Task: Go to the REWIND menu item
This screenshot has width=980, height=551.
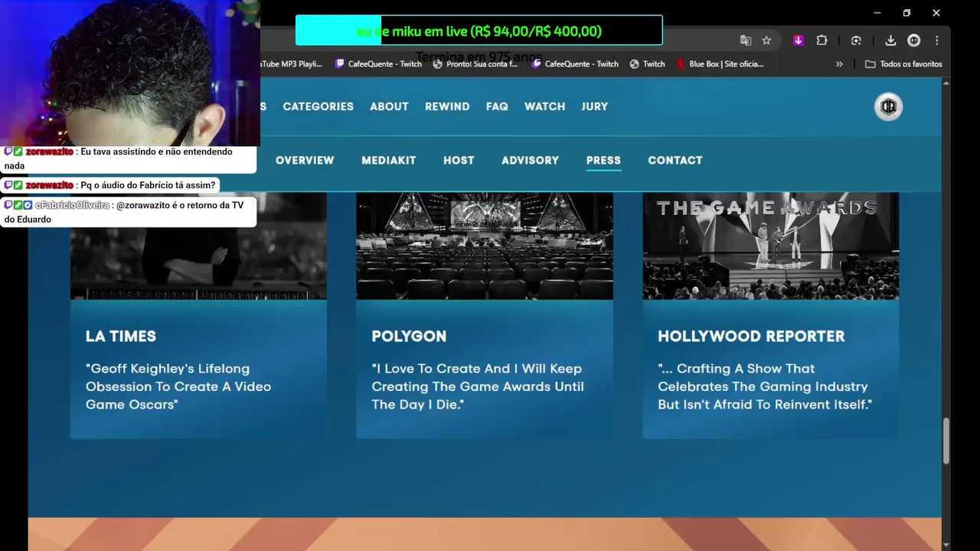Action: [447, 106]
